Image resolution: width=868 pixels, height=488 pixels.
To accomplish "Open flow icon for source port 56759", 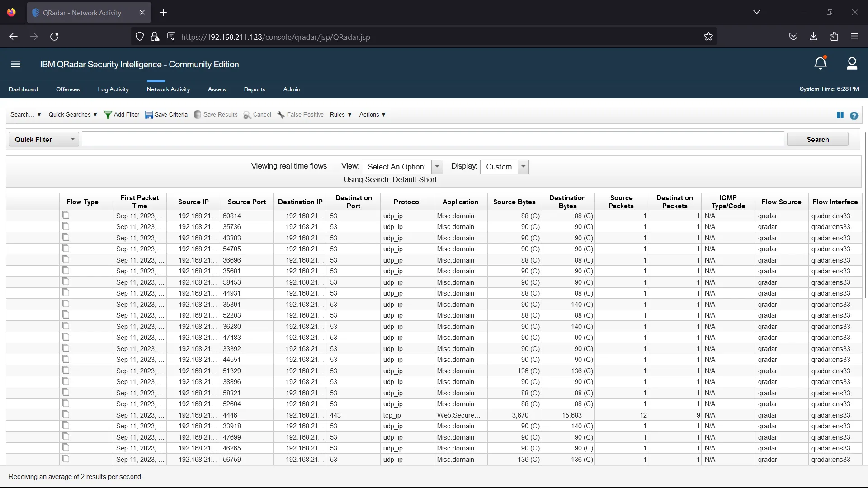I will coord(66,459).
